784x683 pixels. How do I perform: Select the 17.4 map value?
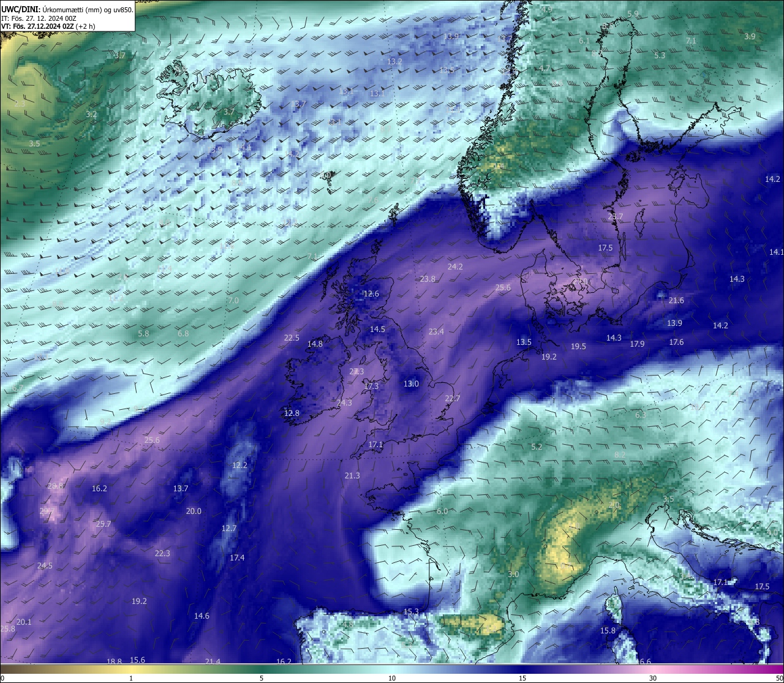point(237,558)
